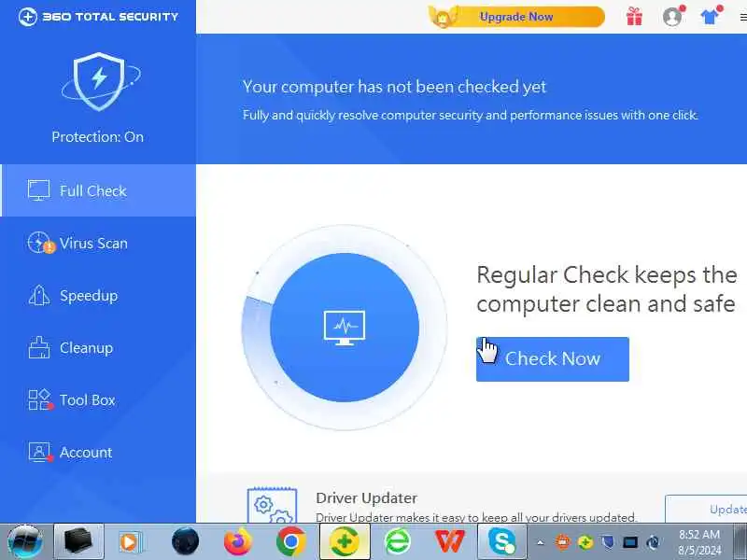This screenshot has height=560, width=747.
Task: Switch to Virus Scan section
Action: pos(98,243)
